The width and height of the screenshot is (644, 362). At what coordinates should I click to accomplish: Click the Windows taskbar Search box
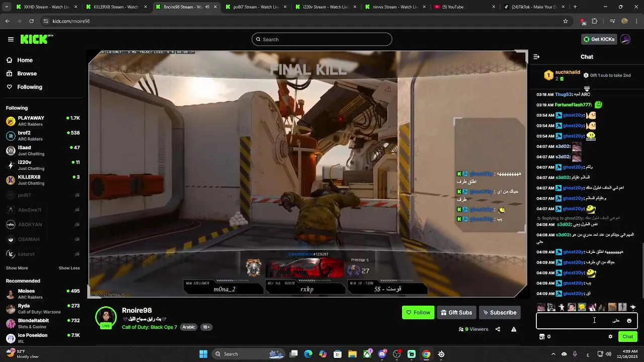[x=249, y=354]
